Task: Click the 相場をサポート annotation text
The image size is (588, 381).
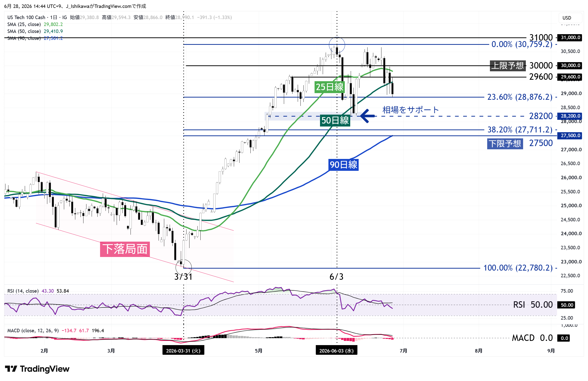Action: (x=411, y=110)
